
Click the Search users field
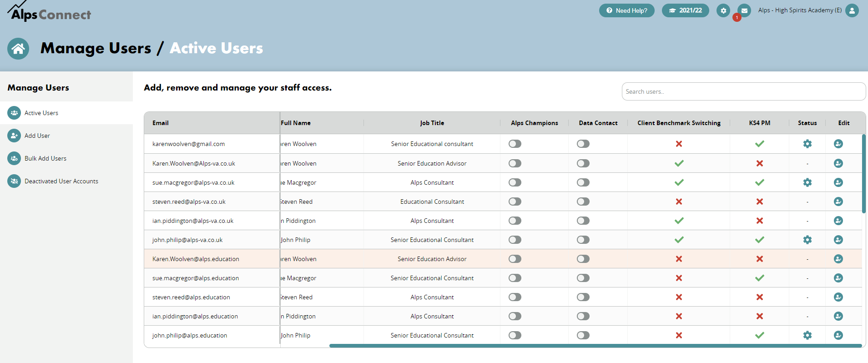point(744,91)
